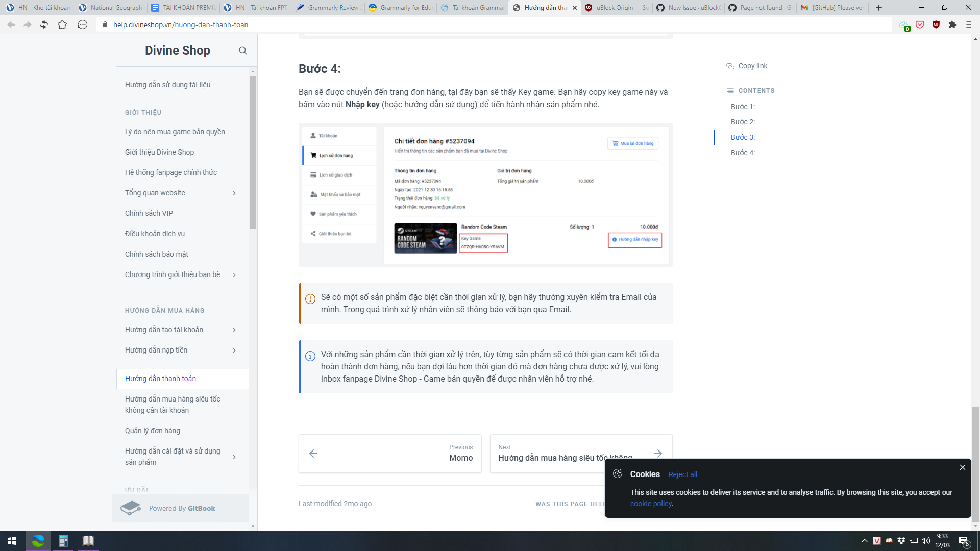
Task: Open the Firefox hamburger menu
Action: click(x=969, y=24)
